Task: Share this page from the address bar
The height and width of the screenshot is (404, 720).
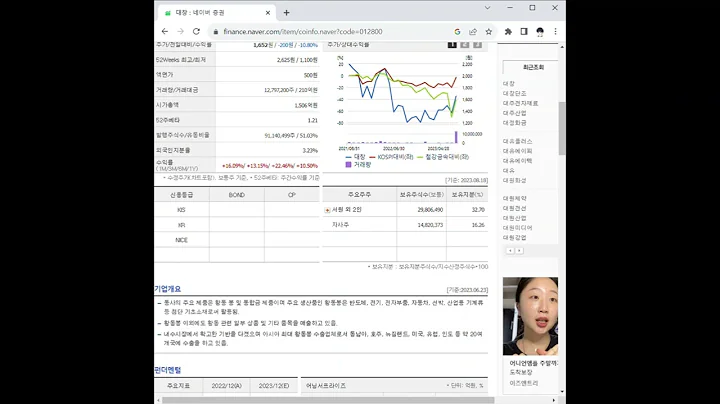Action: coord(473,32)
